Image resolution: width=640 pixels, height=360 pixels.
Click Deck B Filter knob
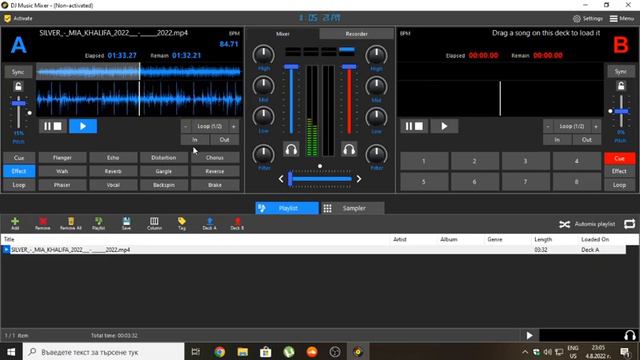(x=376, y=154)
